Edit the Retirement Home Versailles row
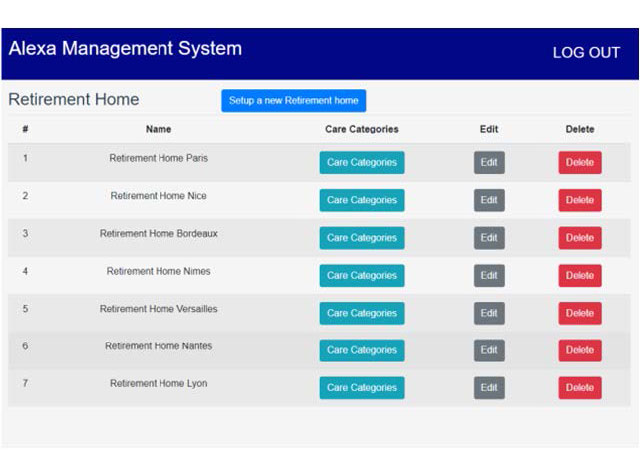640x457 pixels. pyautogui.click(x=489, y=313)
